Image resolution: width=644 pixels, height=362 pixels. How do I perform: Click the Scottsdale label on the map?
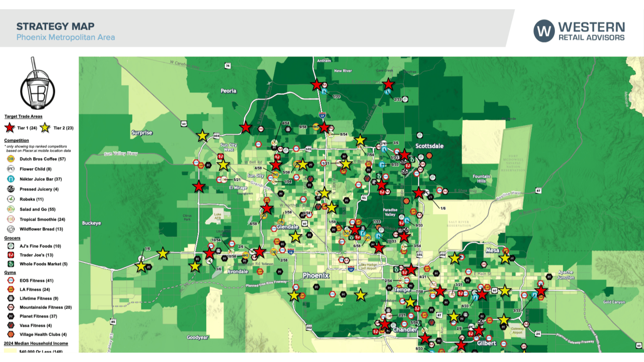click(x=429, y=146)
